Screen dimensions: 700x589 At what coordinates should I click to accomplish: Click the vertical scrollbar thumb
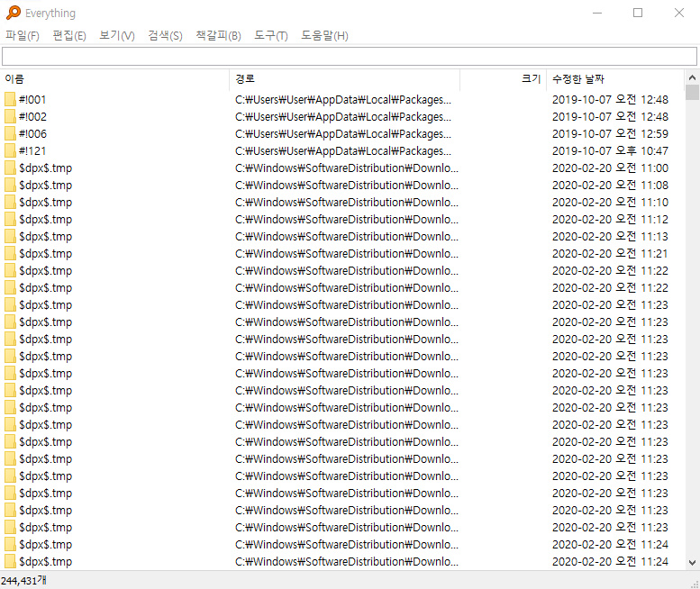point(692,93)
